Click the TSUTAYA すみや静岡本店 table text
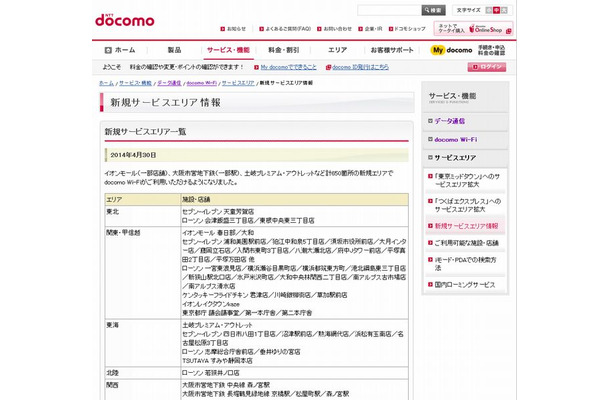The height and width of the screenshot is (400, 610). pyautogui.click(x=217, y=361)
